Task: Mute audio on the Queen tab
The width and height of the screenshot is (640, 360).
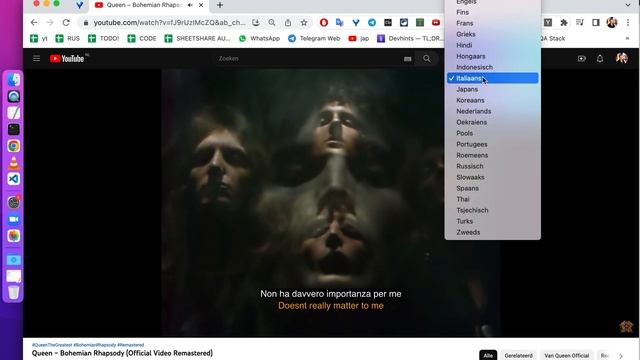Action: click(190, 5)
